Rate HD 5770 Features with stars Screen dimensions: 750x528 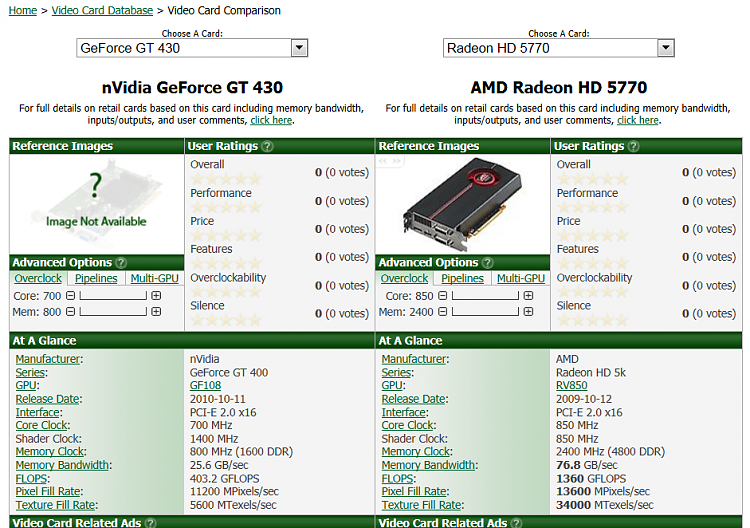pyautogui.click(x=592, y=264)
